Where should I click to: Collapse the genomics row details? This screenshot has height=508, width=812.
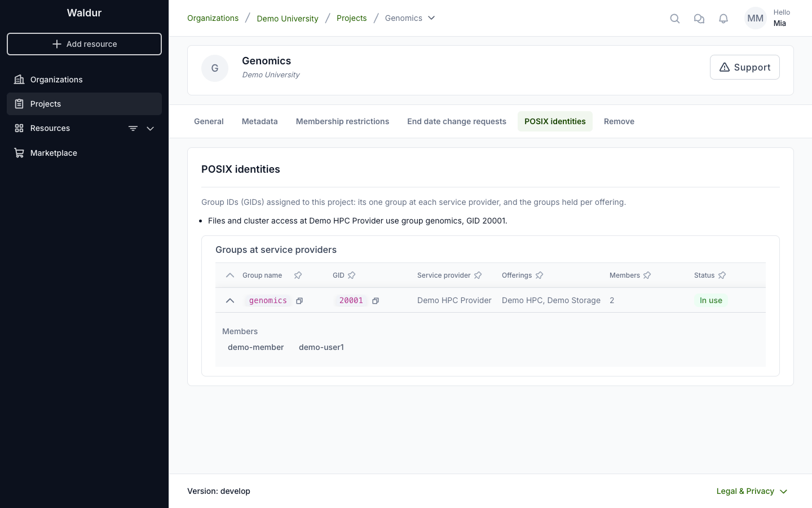230,301
